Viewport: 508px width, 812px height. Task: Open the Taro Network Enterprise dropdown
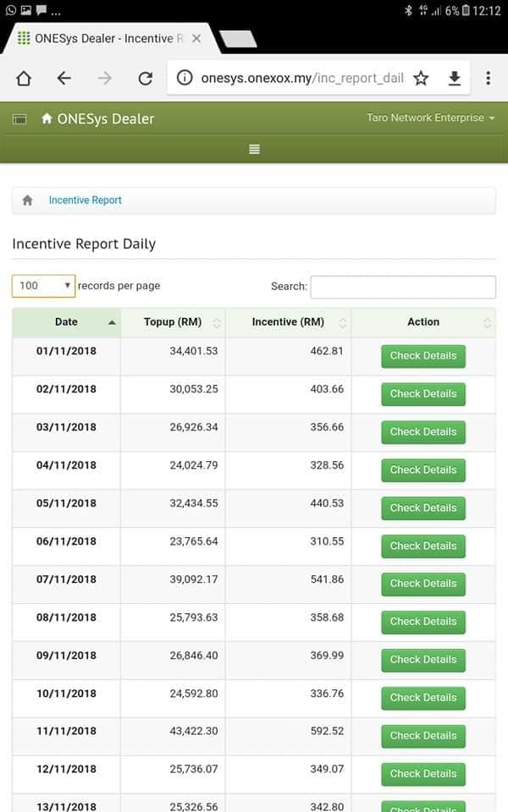(x=430, y=118)
